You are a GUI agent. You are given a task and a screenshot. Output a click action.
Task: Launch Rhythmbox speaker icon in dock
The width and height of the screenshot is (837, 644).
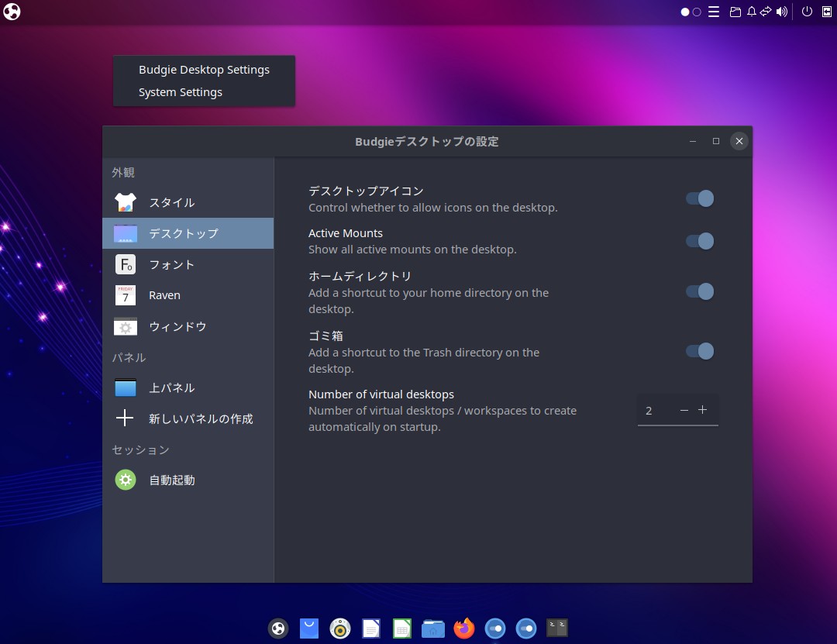point(340,629)
